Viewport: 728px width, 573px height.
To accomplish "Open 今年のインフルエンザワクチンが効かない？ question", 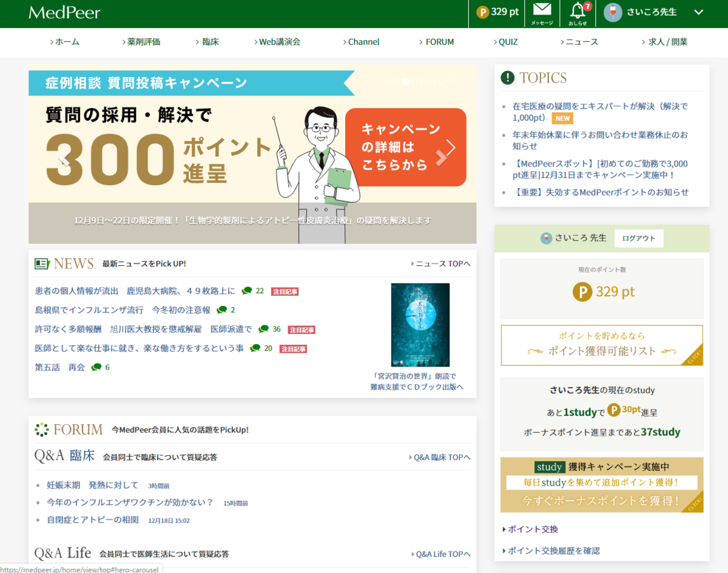I will pyautogui.click(x=130, y=503).
